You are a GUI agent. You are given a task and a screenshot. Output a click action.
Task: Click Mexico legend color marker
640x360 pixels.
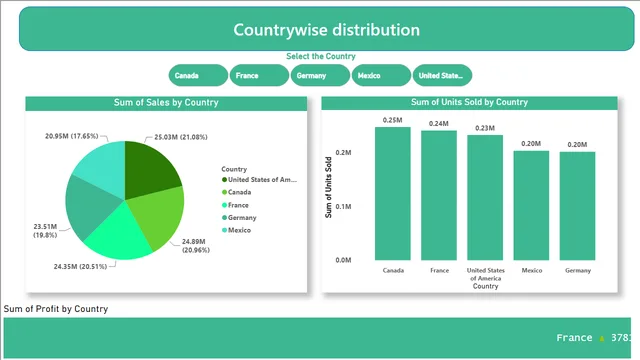[x=224, y=230]
